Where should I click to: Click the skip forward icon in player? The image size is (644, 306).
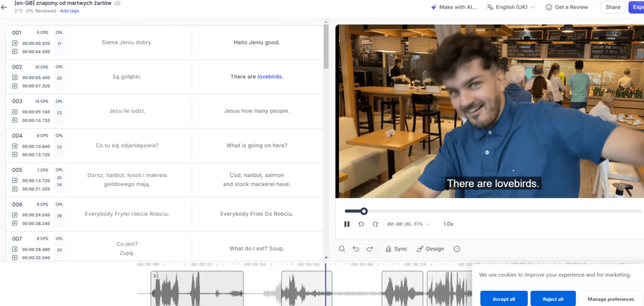coord(375,224)
